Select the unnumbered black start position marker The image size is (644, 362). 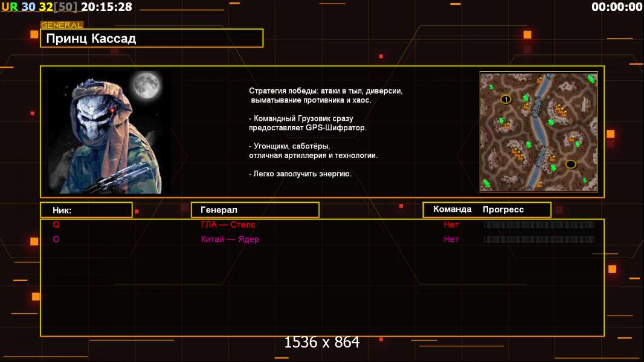click(x=570, y=164)
